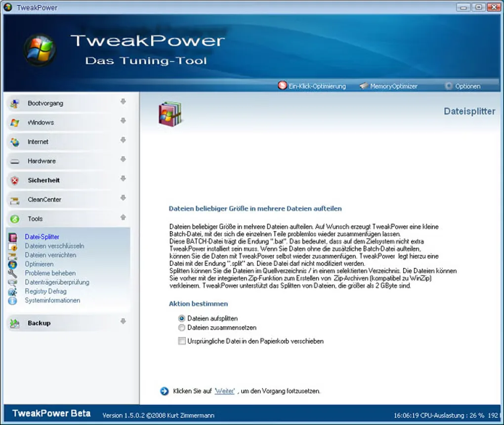Click the Windows flag category icon

[x=14, y=123]
